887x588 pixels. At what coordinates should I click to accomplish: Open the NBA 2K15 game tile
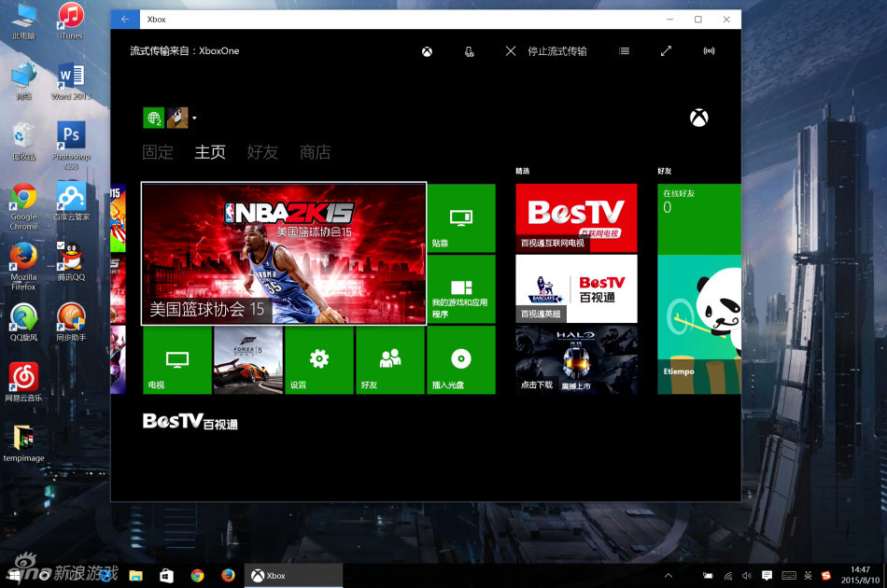[284, 254]
